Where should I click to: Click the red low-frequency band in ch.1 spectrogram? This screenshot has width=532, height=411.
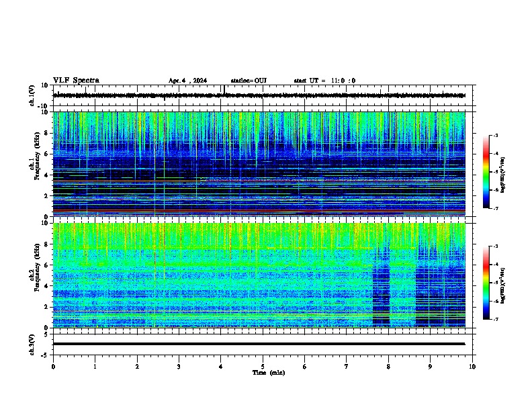pyautogui.click(x=259, y=211)
